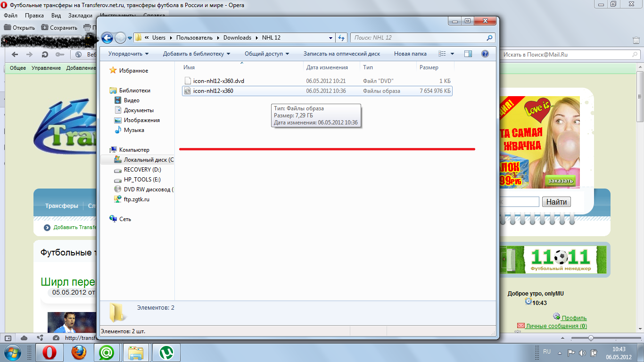Sort by the Тип column header

pos(368,67)
